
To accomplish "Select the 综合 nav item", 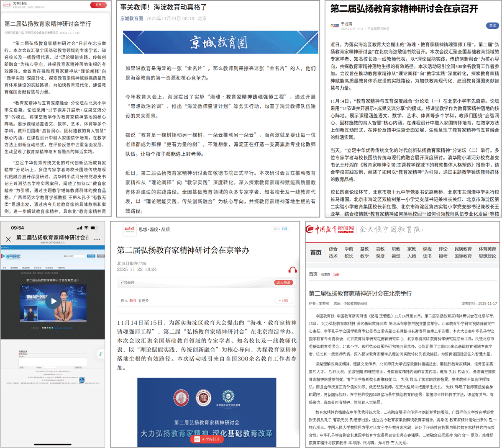I will (x=333, y=249).
